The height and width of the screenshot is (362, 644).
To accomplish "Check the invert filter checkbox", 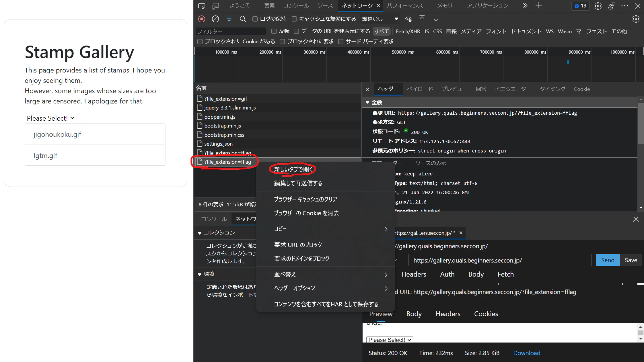I will click(274, 31).
